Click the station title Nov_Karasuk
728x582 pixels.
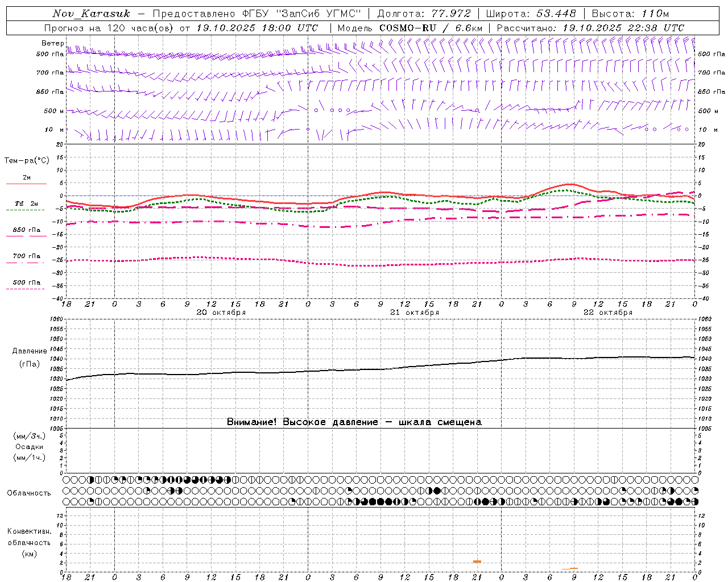91,14
